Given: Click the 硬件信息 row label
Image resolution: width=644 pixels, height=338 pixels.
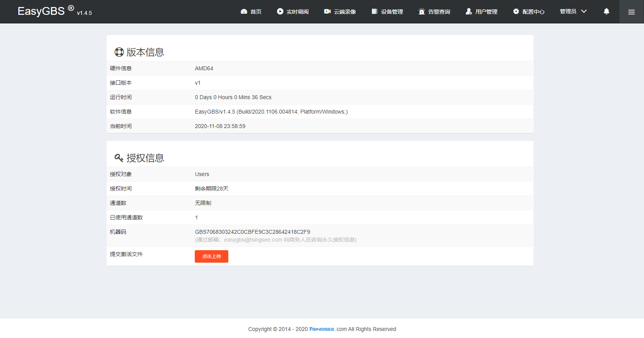Looking at the screenshot, I should (x=121, y=68).
